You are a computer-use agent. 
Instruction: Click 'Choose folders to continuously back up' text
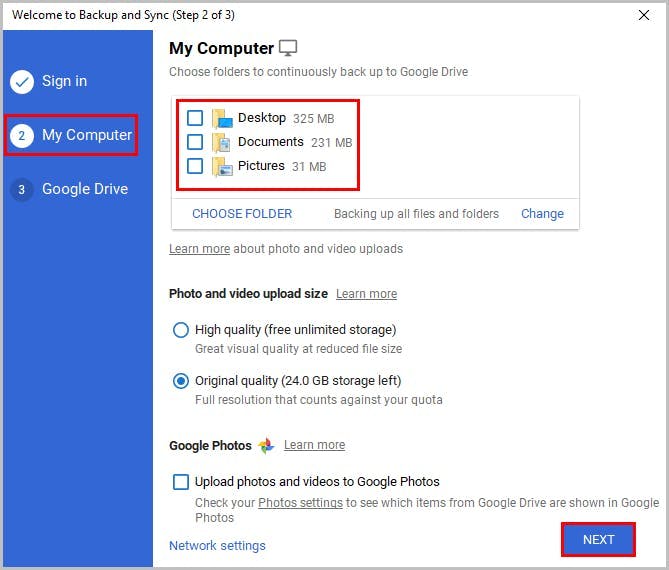click(x=318, y=72)
